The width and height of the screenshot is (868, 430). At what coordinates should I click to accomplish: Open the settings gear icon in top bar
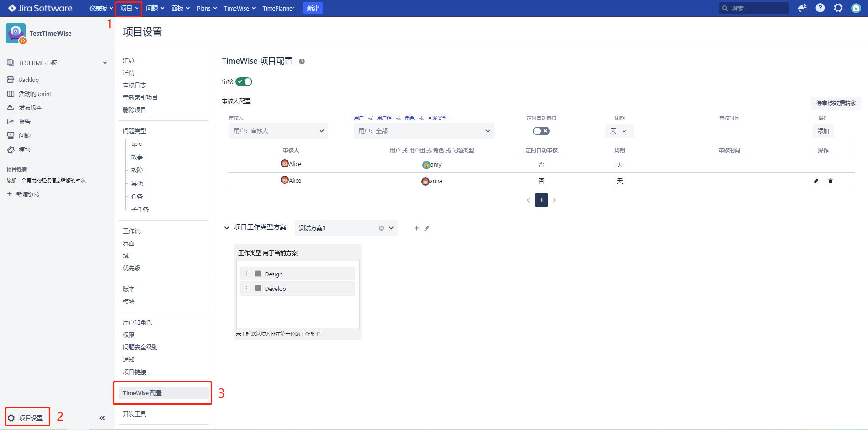pyautogui.click(x=838, y=8)
